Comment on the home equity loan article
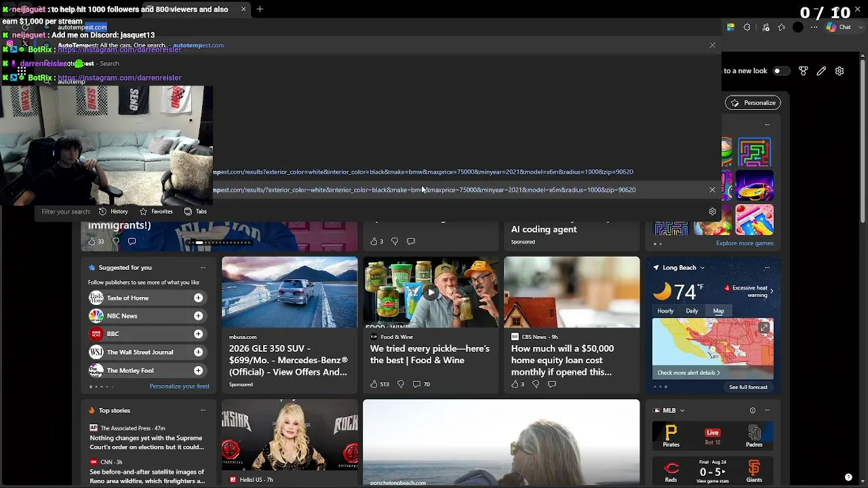The image size is (868, 488). pos(552,384)
